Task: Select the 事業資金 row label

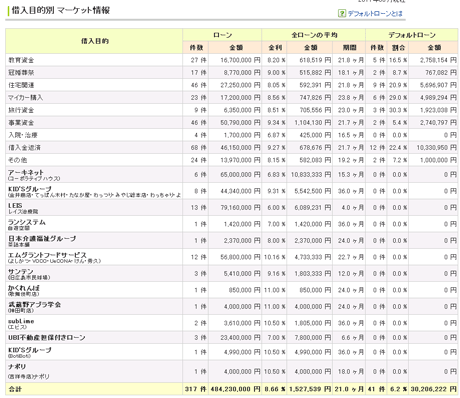Action: pyautogui.click(x=21, y=123)
